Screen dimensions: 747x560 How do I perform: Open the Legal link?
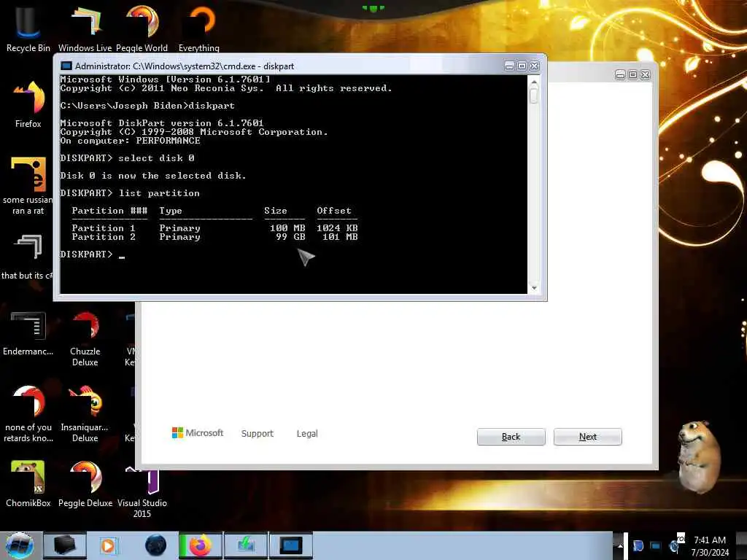coord(307,433)
